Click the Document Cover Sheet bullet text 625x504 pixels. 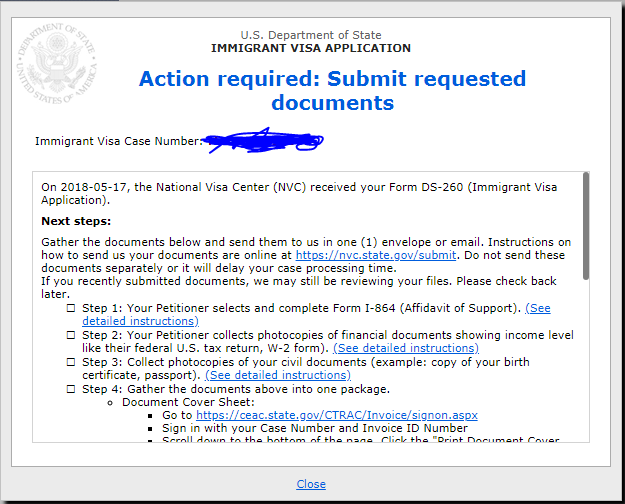point(188,402)
